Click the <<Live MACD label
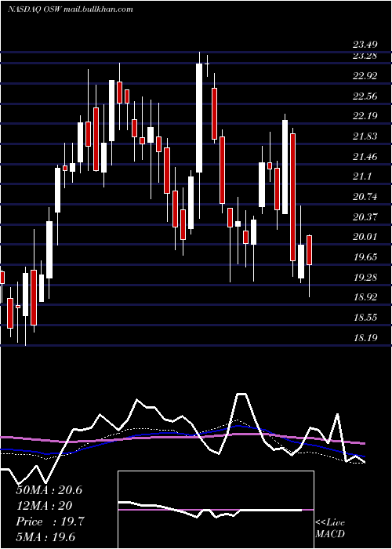The height and width of the screenshot is (549, 392). pos(330,529)
